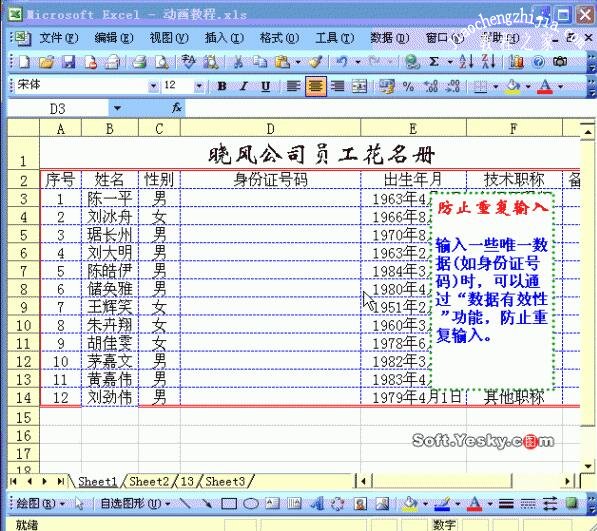Viewport: 597px width, 531px height.
Task: Open the 自选图形 AutoShapes dropdown
Action: [x=135, y=504]
